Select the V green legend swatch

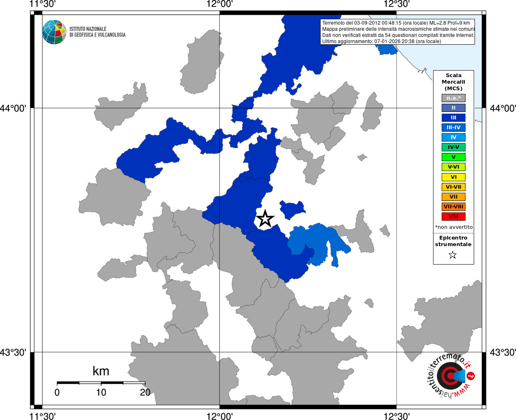(454, 157)
